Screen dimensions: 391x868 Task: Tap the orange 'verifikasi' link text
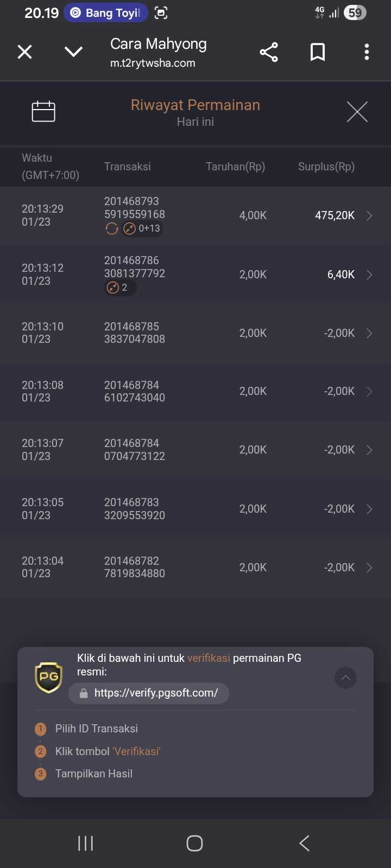pyautogui.click(x=209, y=658)
